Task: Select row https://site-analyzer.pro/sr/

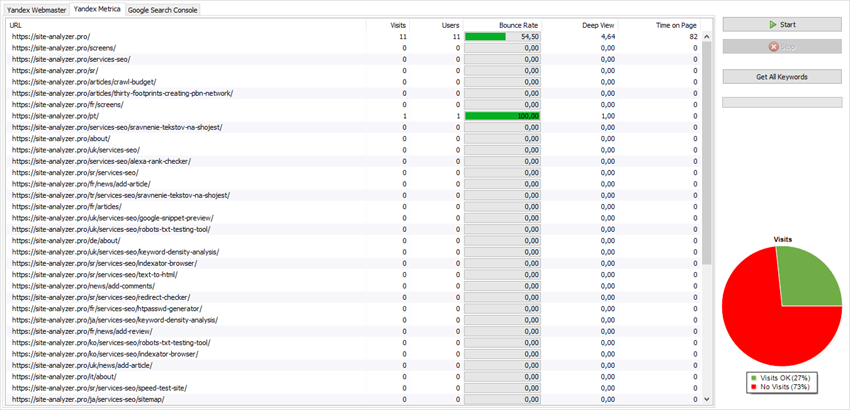Action: [x=355, y=71]
